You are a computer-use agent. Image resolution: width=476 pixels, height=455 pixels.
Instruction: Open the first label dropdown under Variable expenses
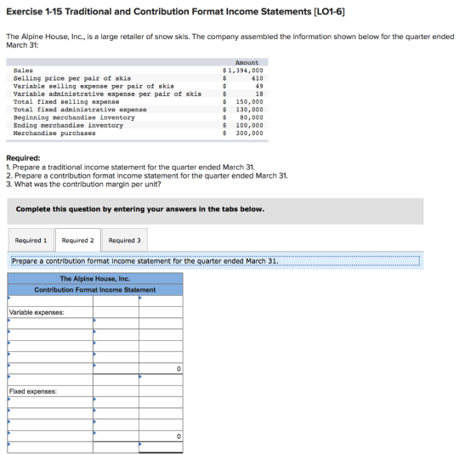[50, 323]
